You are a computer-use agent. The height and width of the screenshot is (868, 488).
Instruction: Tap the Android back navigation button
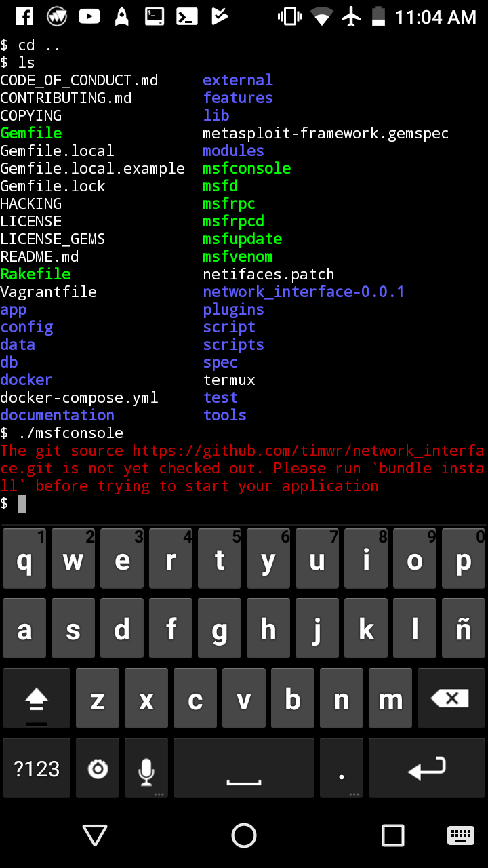pos(94,835)
